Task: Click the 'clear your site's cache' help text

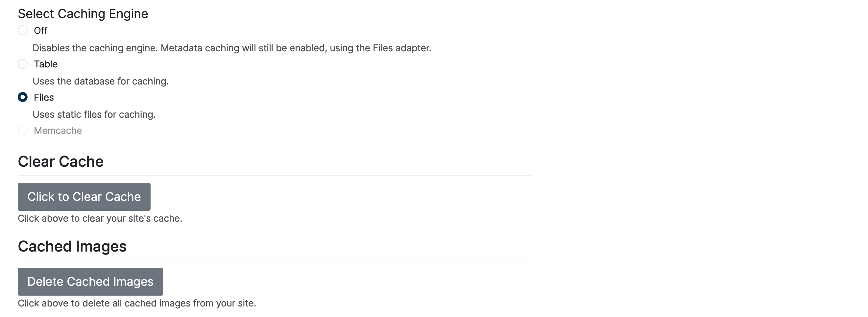Action: tap(100, 219)
